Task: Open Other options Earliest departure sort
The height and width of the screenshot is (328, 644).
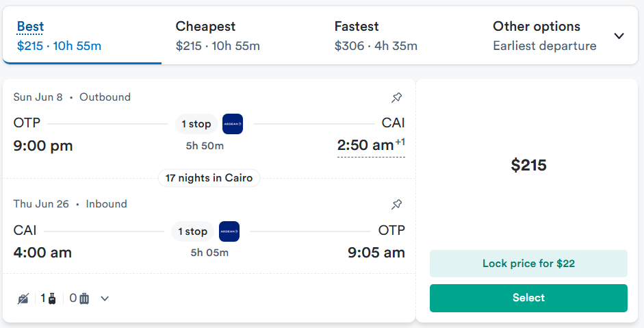Action: 545,36
